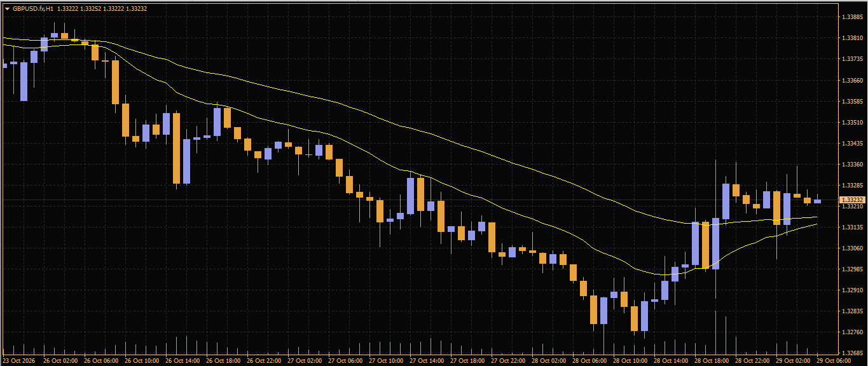
Task: Click the 1.33435 price axis label
Action: [851, 143]
